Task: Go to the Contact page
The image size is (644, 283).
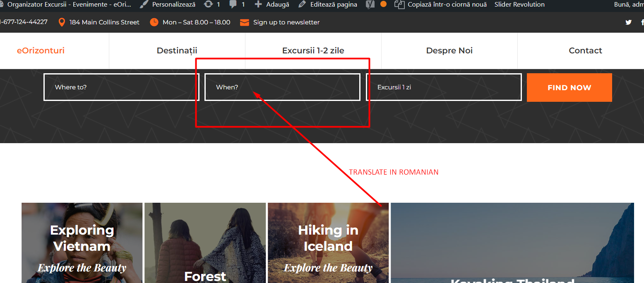Action: click(x=585, y=50)
